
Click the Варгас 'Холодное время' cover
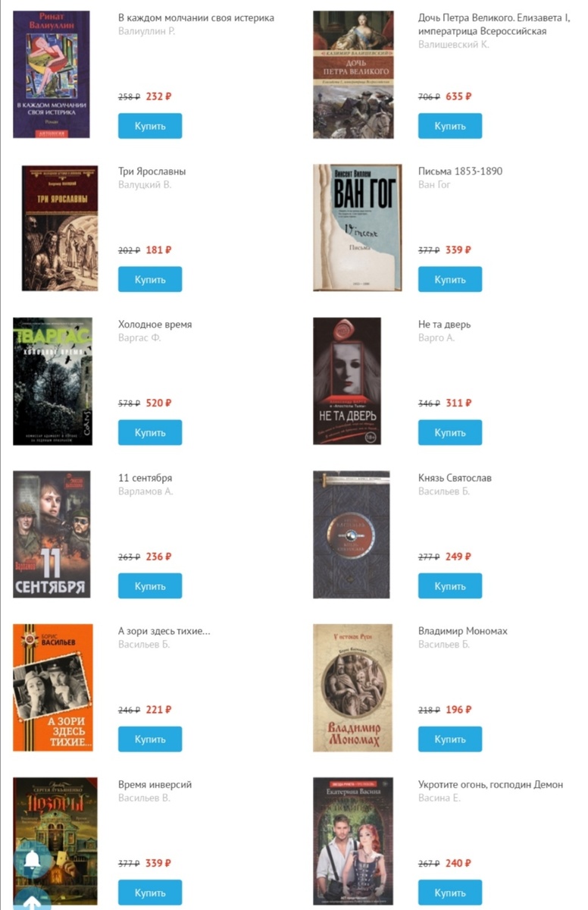52,381
